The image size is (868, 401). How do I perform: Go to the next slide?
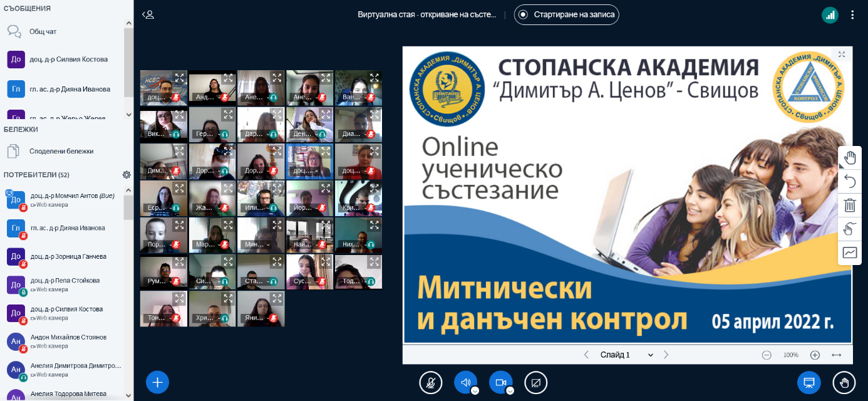666,355
